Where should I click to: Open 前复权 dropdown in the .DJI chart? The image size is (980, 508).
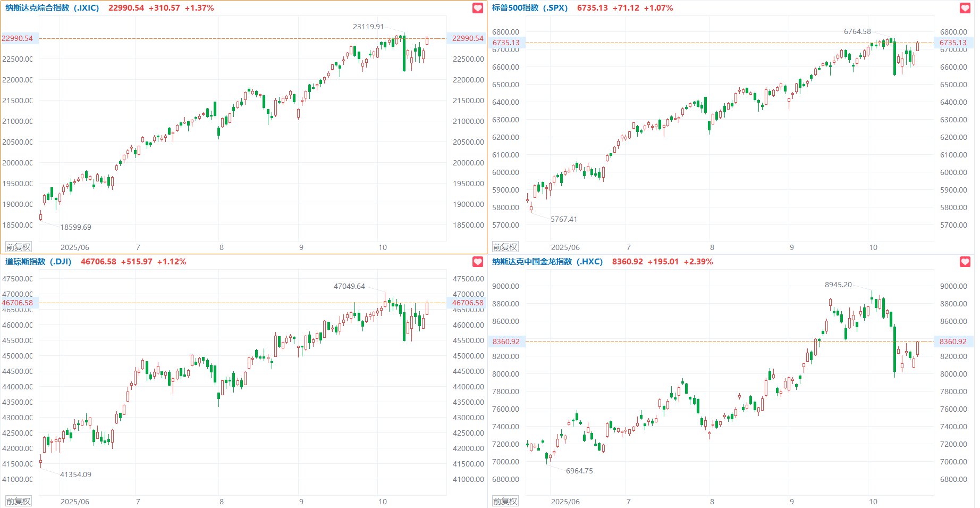click(18, 501)
